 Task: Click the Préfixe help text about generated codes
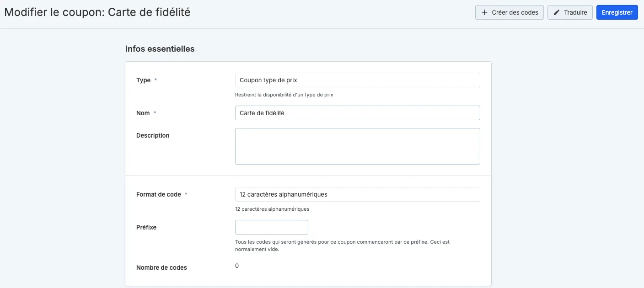(x=342, y=245)
